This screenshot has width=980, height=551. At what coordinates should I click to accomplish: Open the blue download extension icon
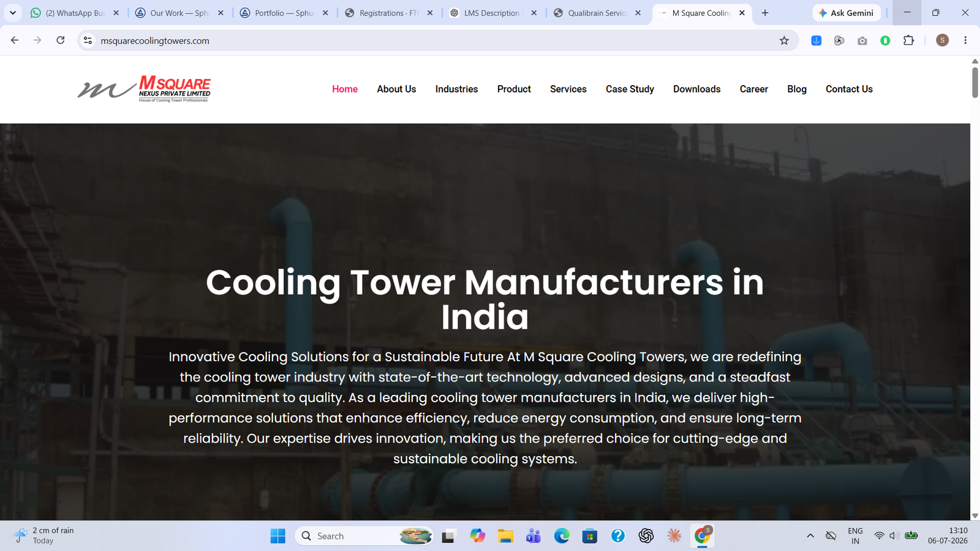[816, 40]
